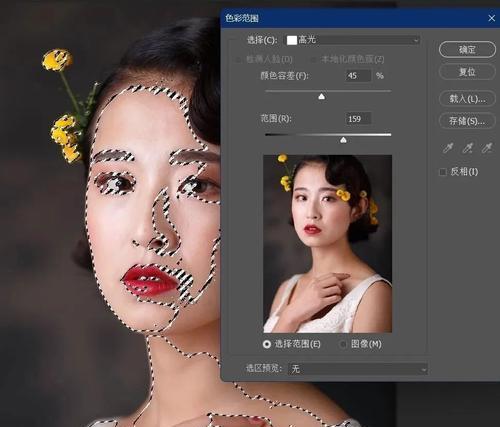500x427 pixels.
Task: Toggle the 检测人脸 detect faces checkbox
Action: tap(238, 60)
